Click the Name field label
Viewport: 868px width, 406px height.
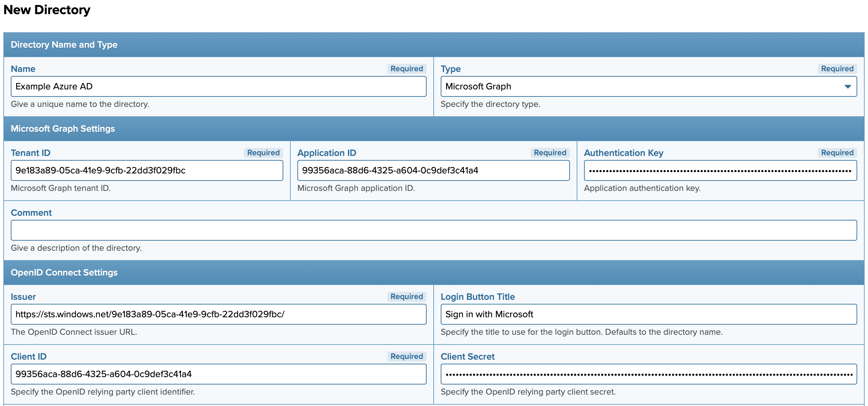[x=23, y=69]
